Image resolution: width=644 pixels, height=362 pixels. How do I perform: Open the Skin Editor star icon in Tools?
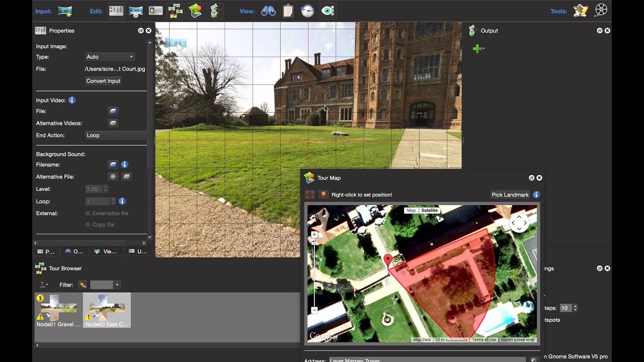[x=581, y=11]
